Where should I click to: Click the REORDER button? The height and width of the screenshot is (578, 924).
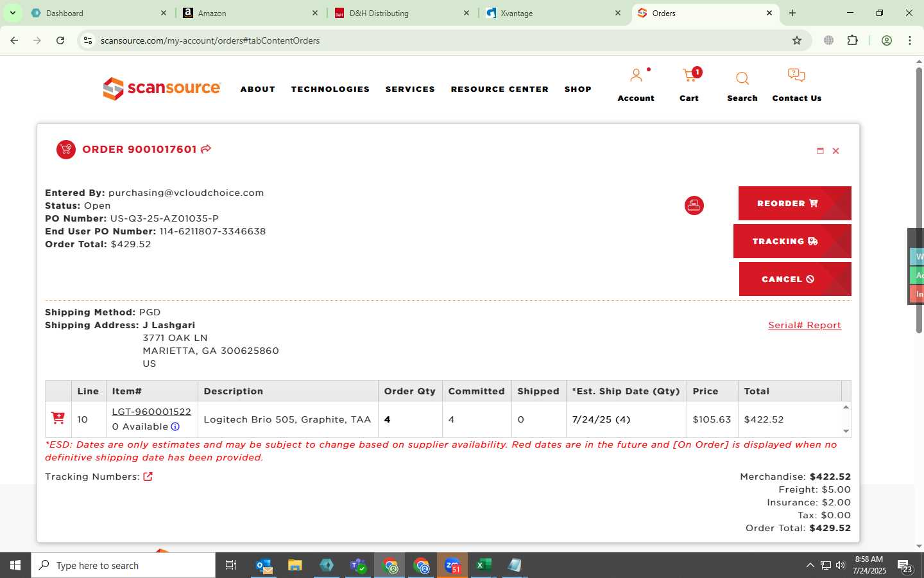[x=794, y=203]
